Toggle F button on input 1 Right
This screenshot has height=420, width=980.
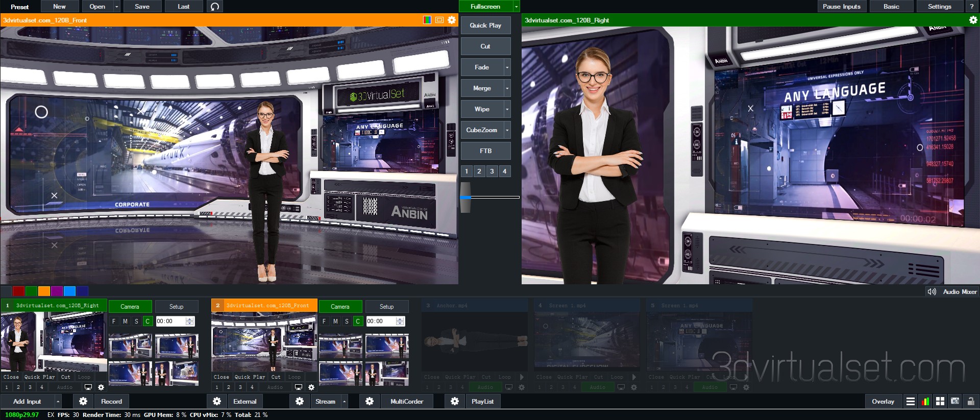coord(114,321)
